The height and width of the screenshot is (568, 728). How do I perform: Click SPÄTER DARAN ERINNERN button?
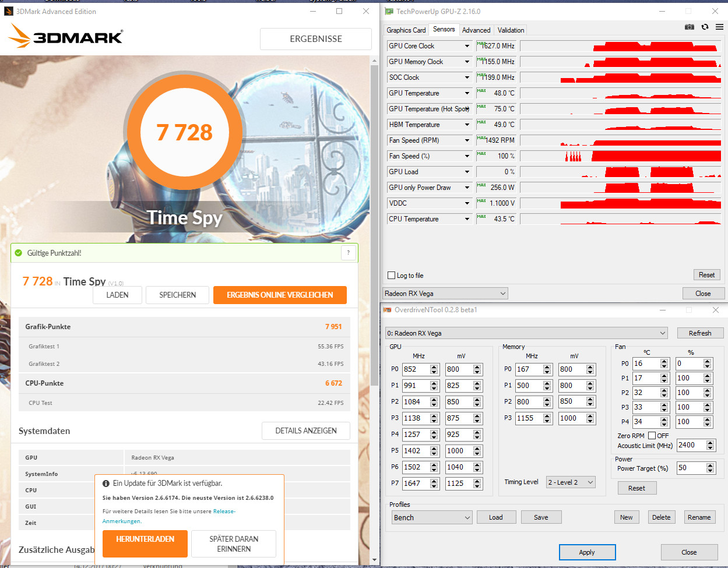click(234, 544)
